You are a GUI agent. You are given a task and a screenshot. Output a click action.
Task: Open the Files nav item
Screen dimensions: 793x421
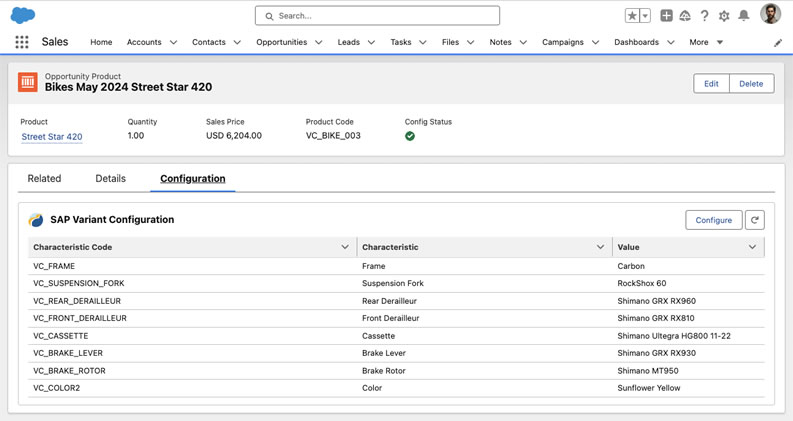[x=450, y=42]
